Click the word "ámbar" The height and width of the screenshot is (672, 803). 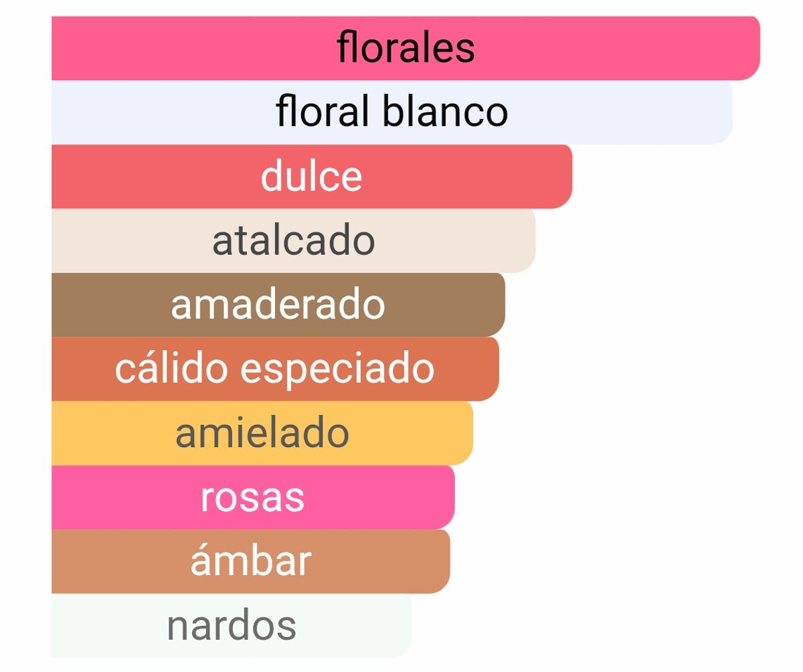(x=250, y=562)
